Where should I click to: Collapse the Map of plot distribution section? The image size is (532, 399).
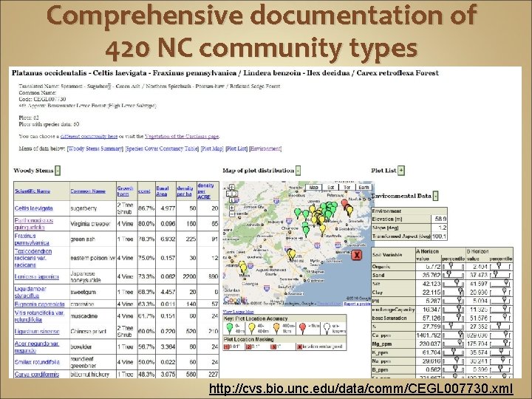298,171
